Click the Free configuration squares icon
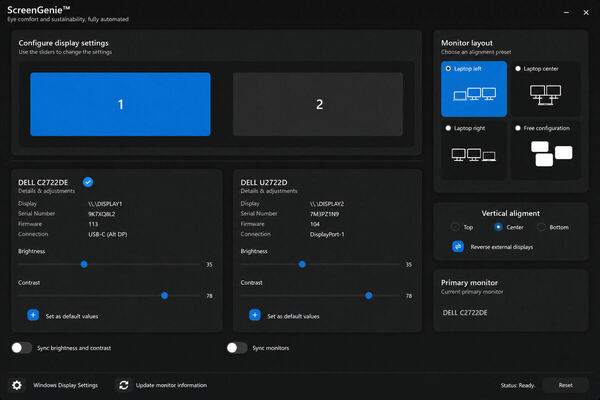 tap(551, 153)
